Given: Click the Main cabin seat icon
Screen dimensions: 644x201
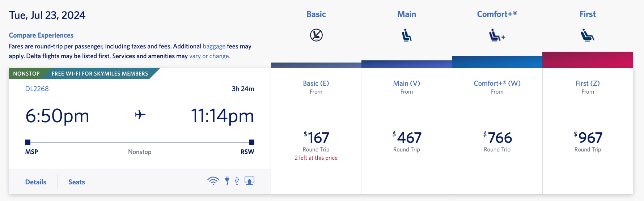Looking at the screenshot, I should [407, 35].
